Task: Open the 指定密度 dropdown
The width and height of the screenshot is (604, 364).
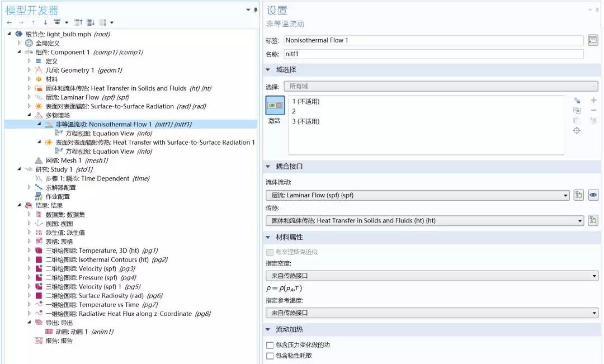Action: pyautogui.click(x=431, y=276)
